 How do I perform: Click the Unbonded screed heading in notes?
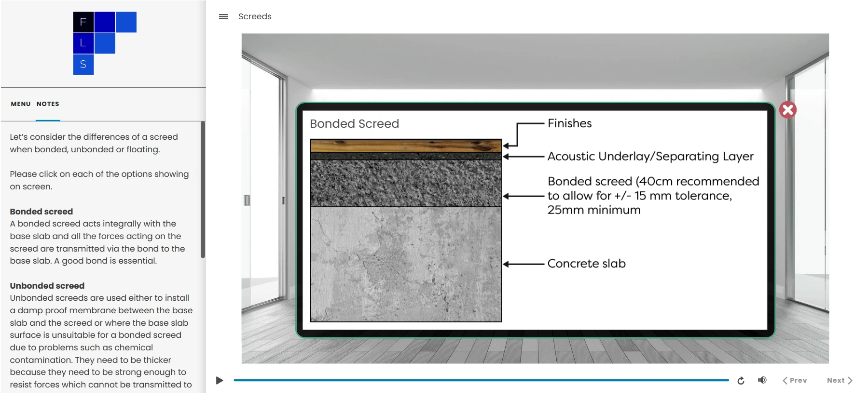point(47,286)
